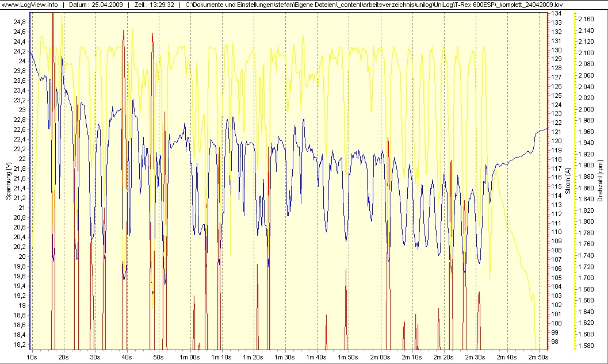Click the Zeit 13:29:32 header text
608x364 pixels.
coord(154,5)
